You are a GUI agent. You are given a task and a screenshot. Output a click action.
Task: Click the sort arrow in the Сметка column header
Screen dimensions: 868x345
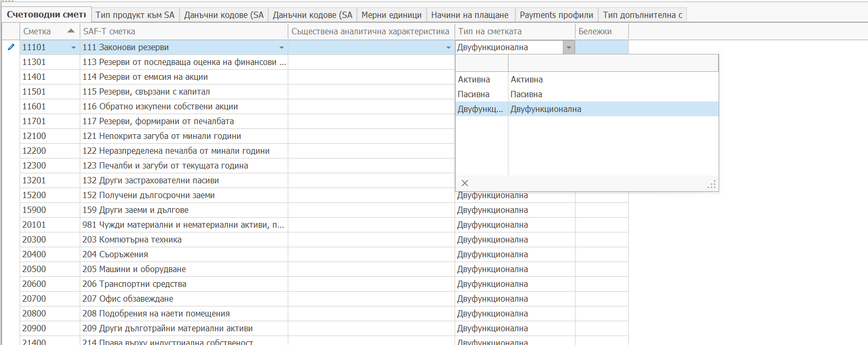point(71,31)
